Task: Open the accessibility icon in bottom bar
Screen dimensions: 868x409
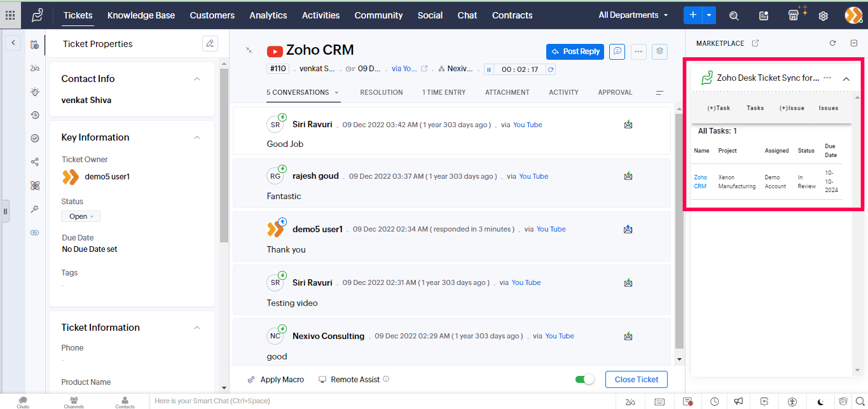Action: 792,401
